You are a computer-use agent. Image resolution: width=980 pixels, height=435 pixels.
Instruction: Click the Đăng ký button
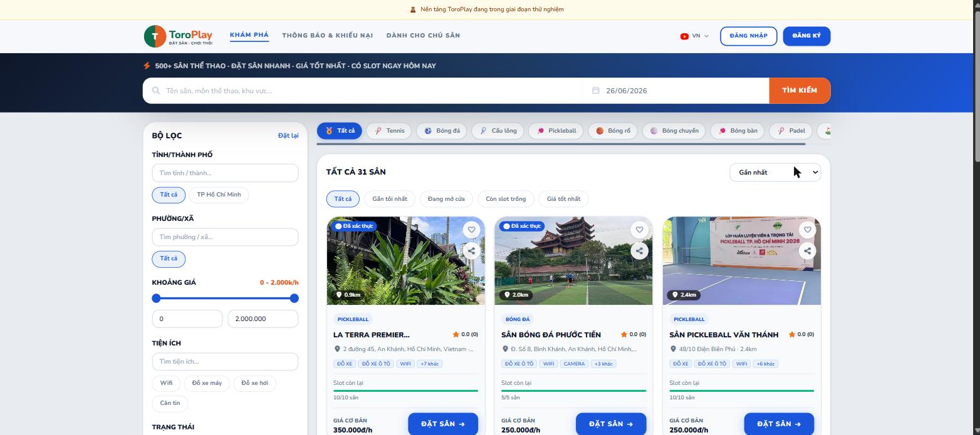tap(806, 36)
